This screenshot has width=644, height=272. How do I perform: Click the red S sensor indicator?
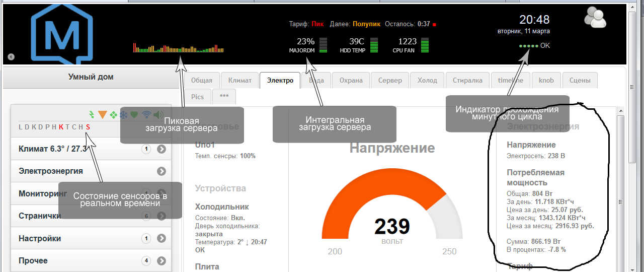(88, 127)
